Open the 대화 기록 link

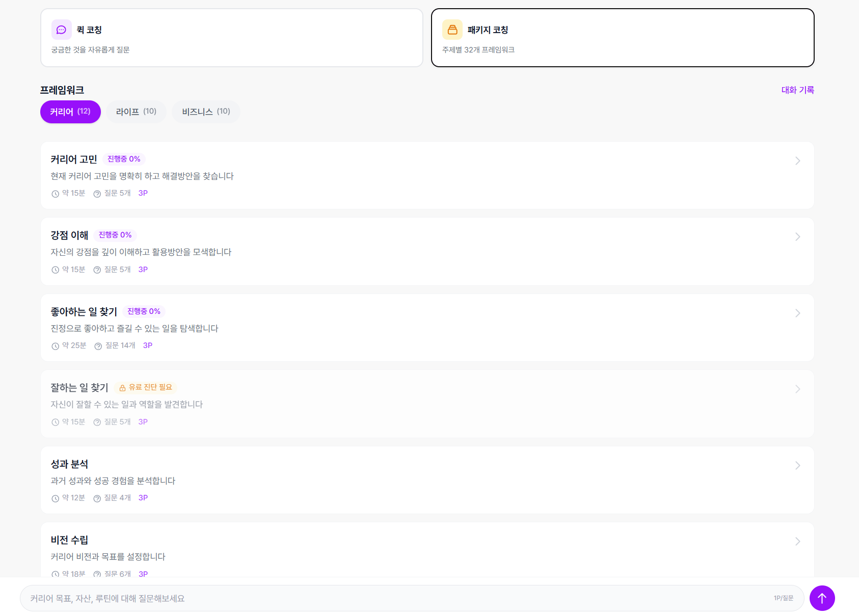point(797,90)
